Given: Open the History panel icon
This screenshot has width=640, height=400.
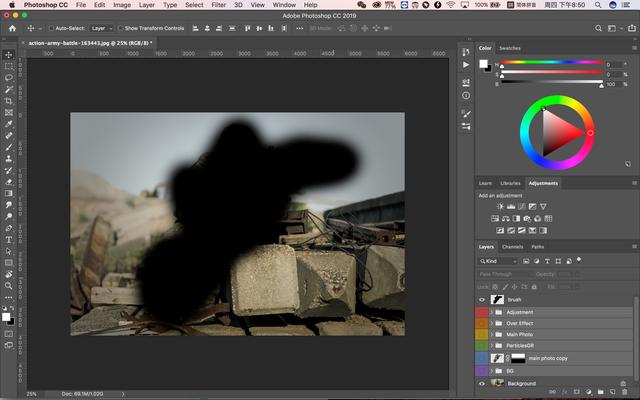Looking at the screenshot, I should click(x=466, y=52).
